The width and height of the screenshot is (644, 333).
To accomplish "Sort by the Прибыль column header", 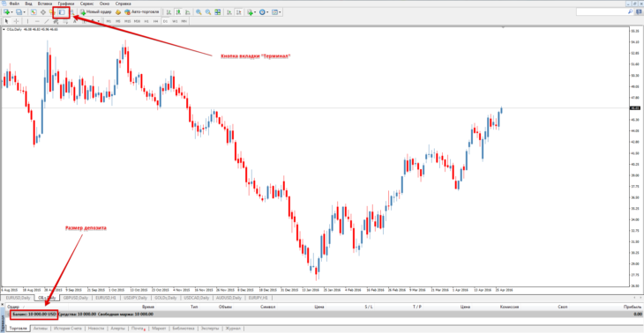I will [x=632, y=307].
